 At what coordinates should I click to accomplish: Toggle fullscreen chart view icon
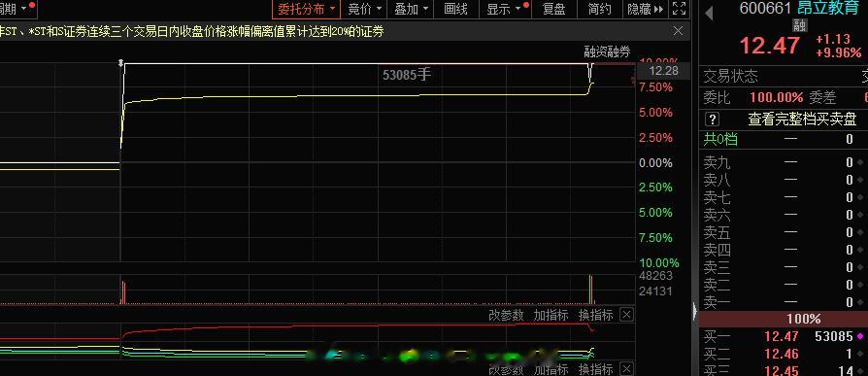(x=679, y=9)
